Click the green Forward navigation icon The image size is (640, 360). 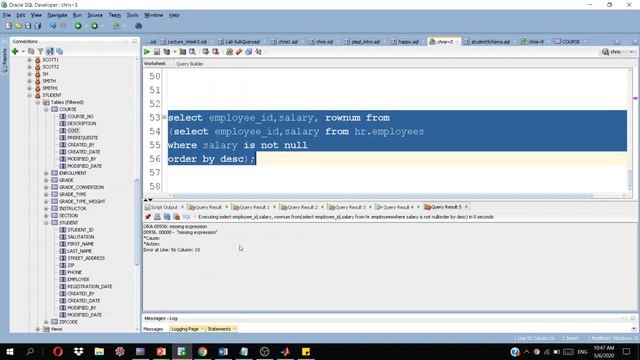tap(94, 26)
